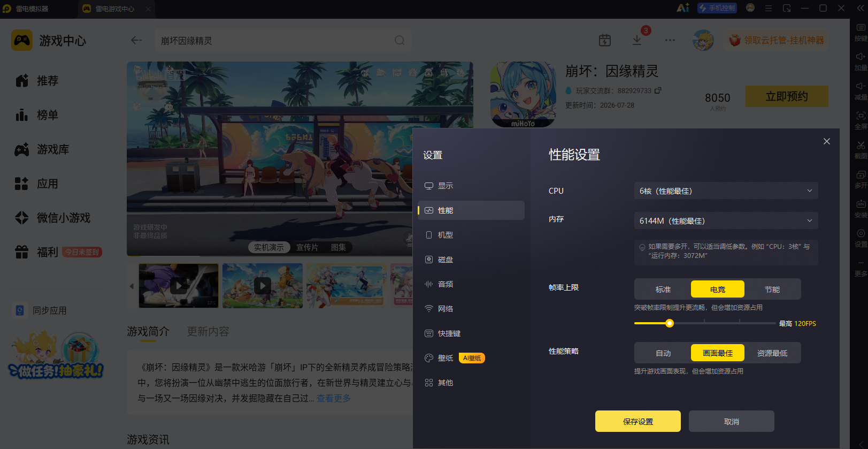Select 电竞 frame rate limit
Screen dimensions: 868x449
(718, 290)
